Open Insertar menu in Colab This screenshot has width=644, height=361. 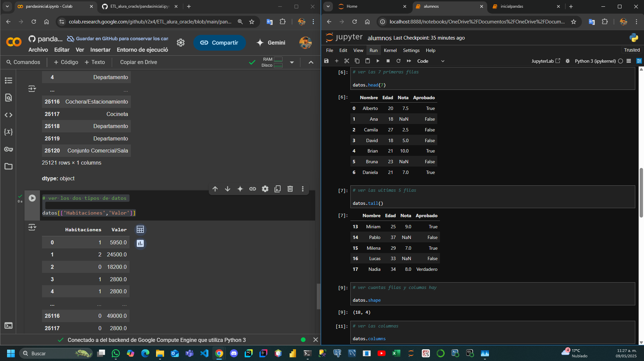100,50
